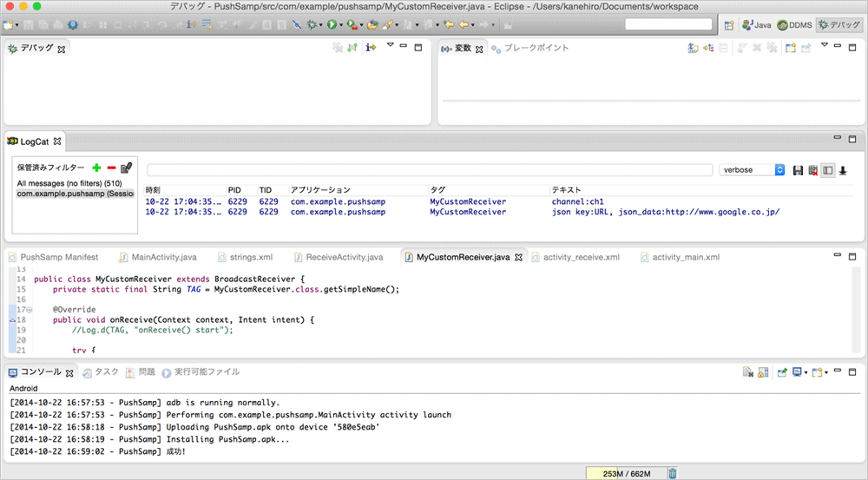Open the PushSamp Manifest editor tab
This screenshot has width=868, height=480.
coord(53,258)
